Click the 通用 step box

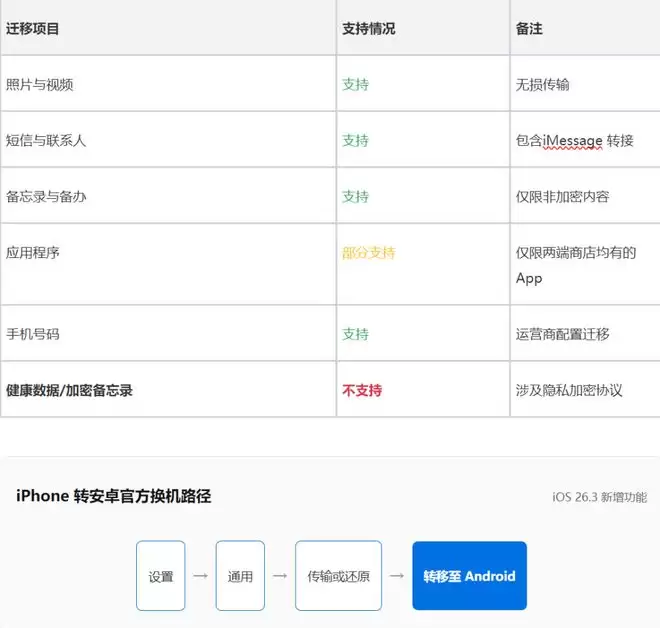click(x=240, y=576)
